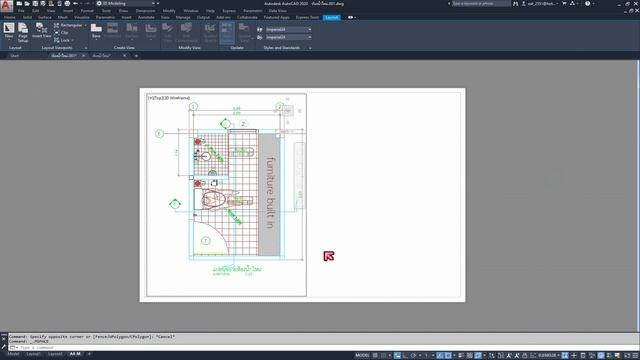Image resolution: width=640 pixels, height=360 pixels.
Task: Click Undo in Quick Access toolbar
Action: (x=76, y=3)
